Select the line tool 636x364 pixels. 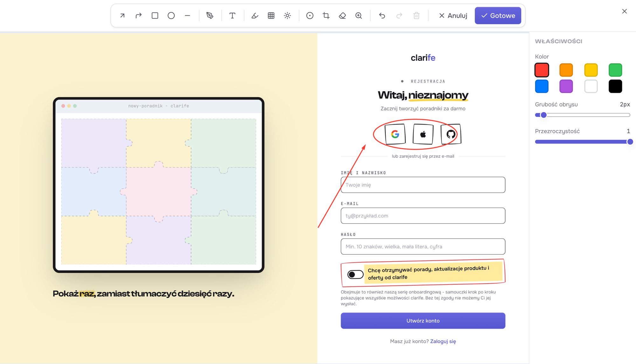point(187,16)
